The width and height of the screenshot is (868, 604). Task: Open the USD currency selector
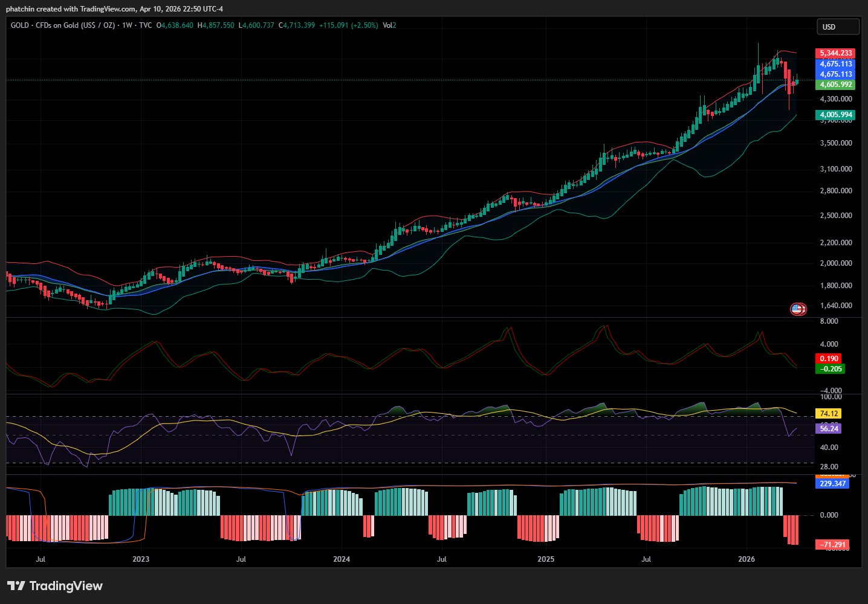tap(837, 27)
